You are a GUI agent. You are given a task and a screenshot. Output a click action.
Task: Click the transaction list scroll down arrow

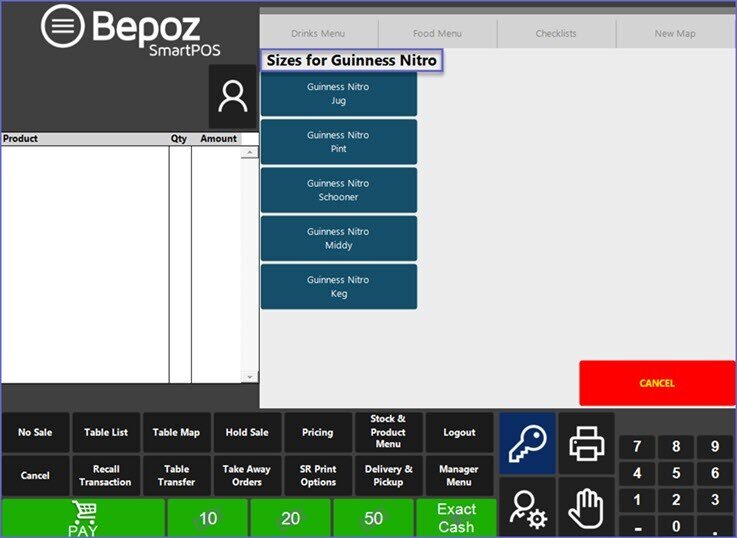tap(250, 376)
